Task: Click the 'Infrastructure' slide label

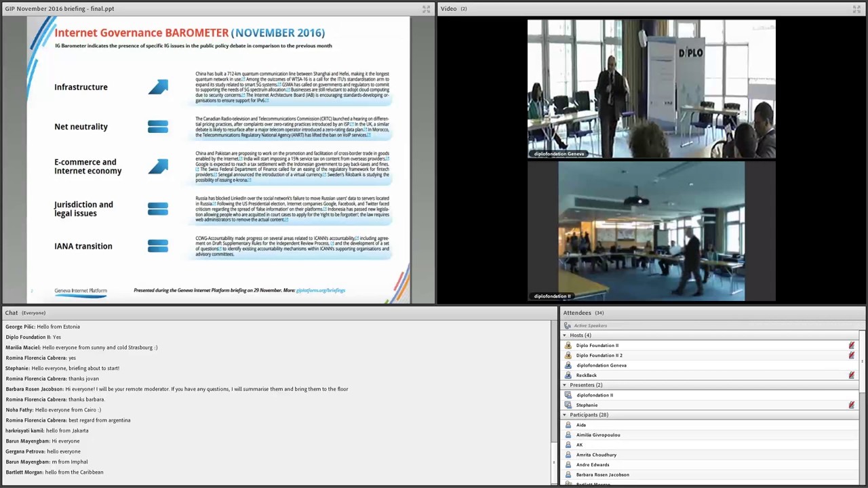Action: (x=81, y=87)
